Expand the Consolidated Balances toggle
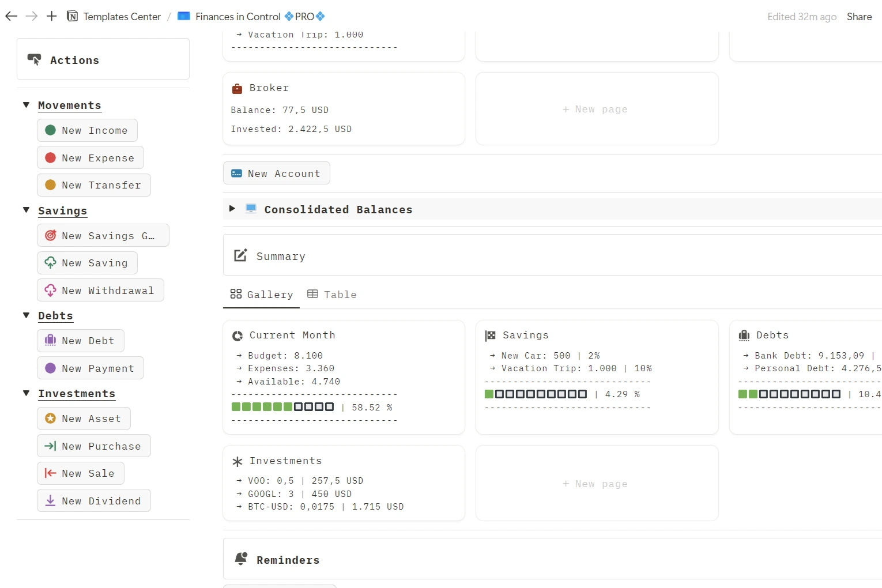Viewport: 882px width, 588px height. 232,209
